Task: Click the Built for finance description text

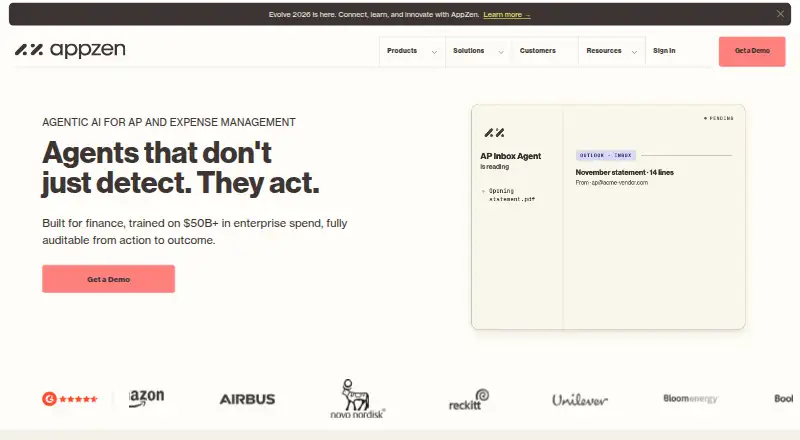Action: coord(195,231)
